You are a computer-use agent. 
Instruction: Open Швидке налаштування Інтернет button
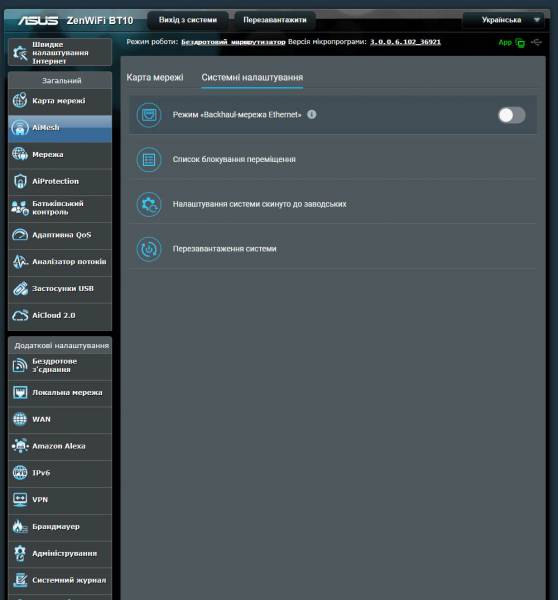click(60, 52)
